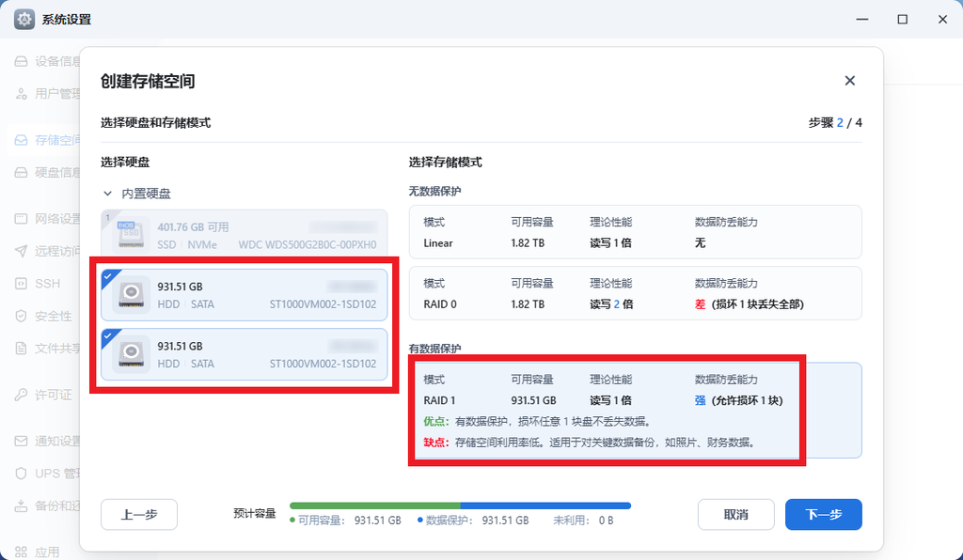The image size is (963, 560).
Task: Uncheck the first 931.51 GB HDD
Action: tap(244, 294)
